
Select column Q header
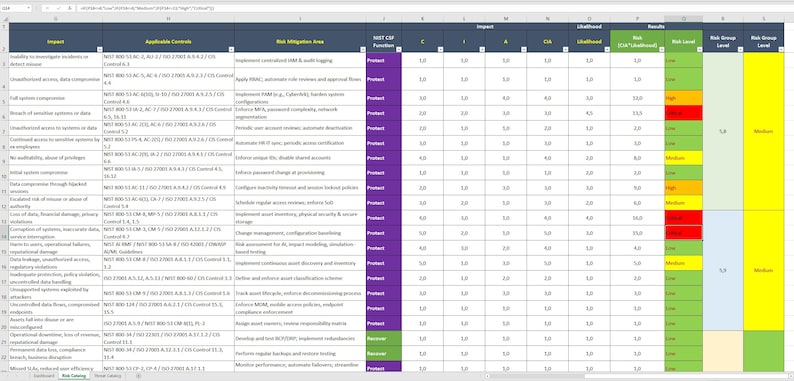coord(684,19)
